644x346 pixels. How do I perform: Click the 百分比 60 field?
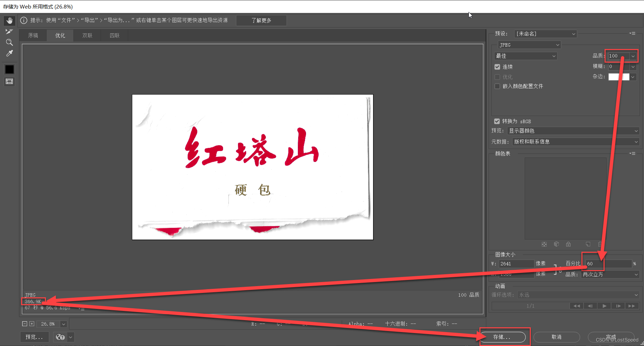[x=609, y=264]
